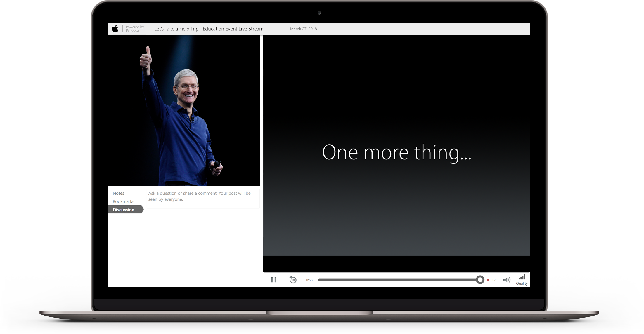Click the 0:58 elapsed time display
644x334 pixels.
coord(309,280)
